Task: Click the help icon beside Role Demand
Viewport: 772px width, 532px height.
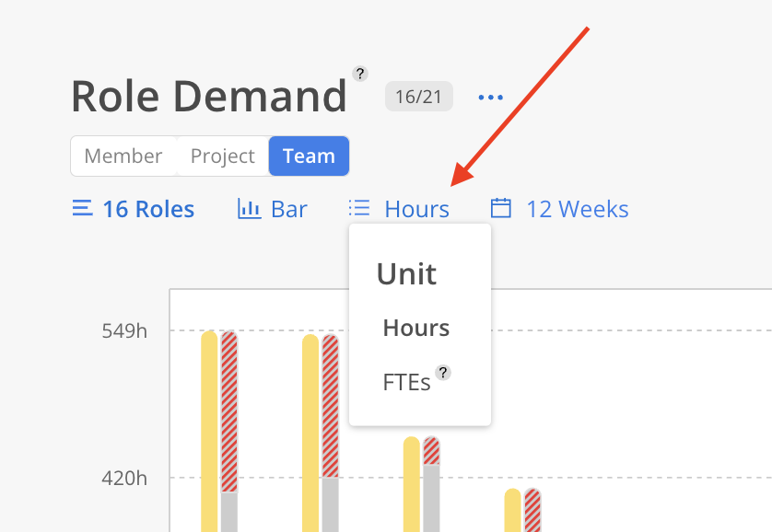Action: pos(360,74)
